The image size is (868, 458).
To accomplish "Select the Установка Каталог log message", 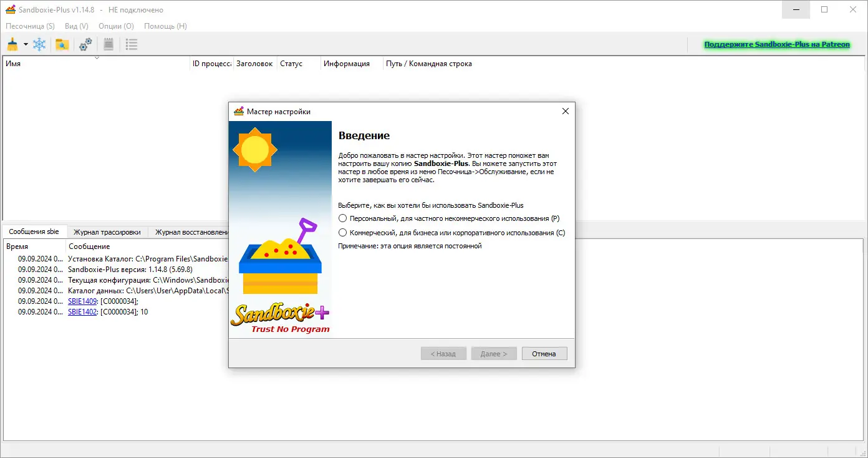I will coord(148,259).
